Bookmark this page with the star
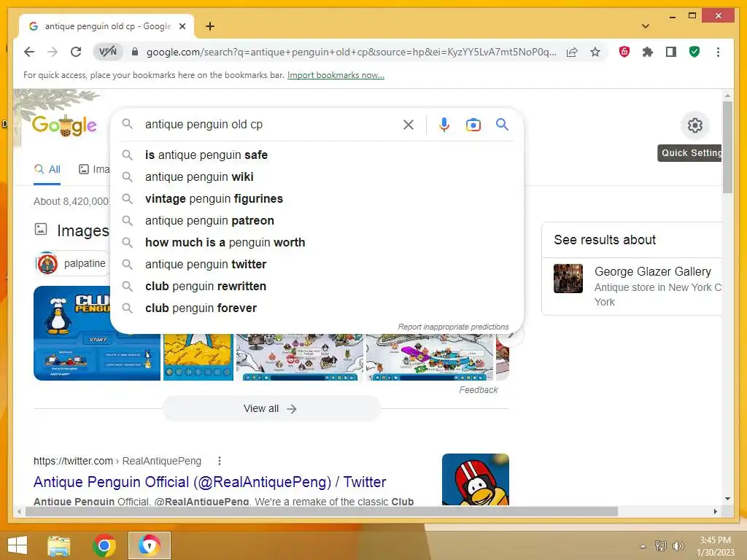747x560 pixels. click(x=595, y=52)
